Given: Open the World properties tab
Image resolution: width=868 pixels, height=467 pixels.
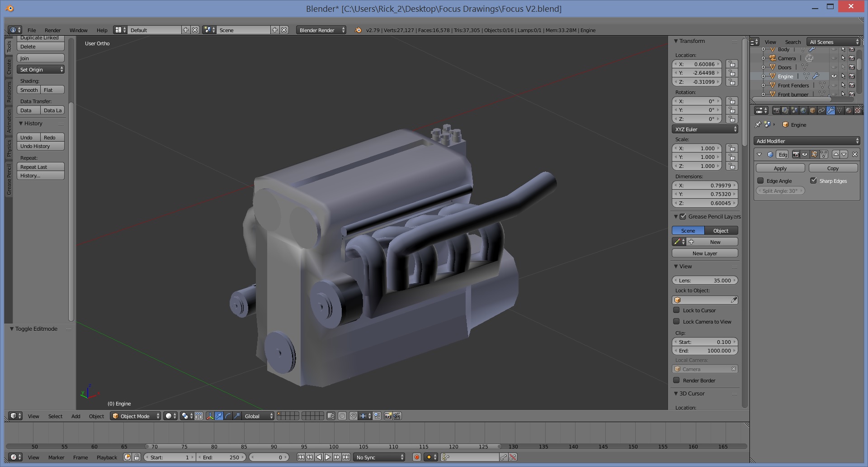Looking at the screenshot, I should point(803,110).
